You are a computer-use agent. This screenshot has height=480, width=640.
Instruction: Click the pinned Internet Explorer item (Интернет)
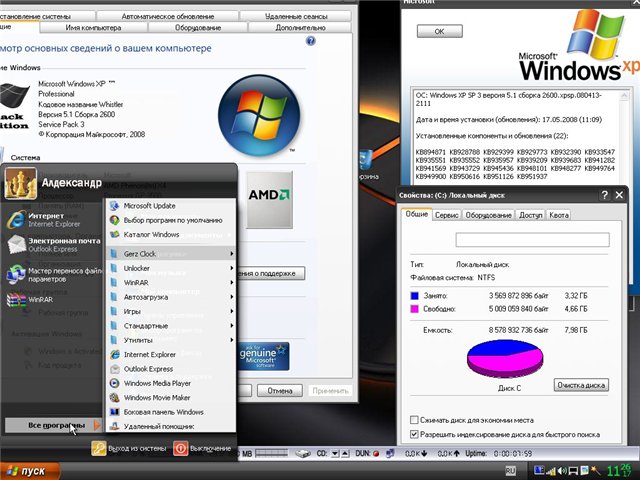pos(53,220)
